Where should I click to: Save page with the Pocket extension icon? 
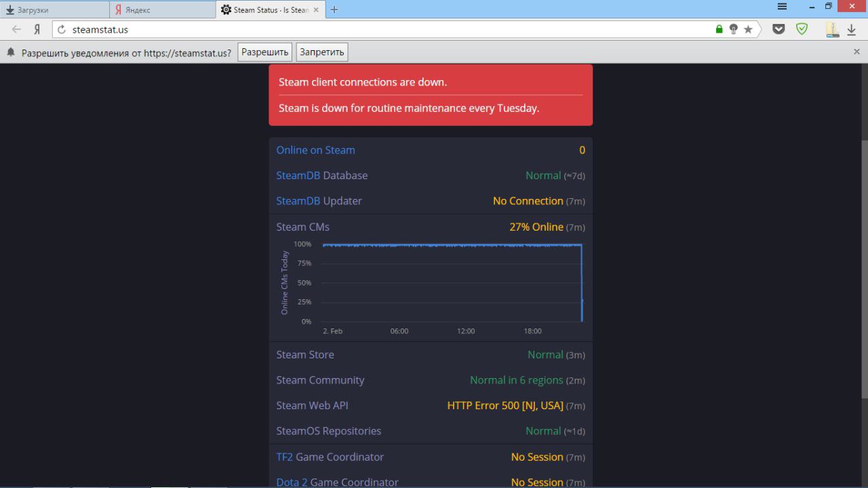[779, 29]
